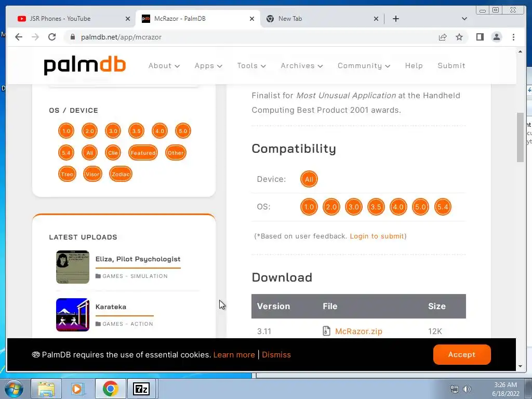Image resolution: width=532 pixels, height=399 pixels.
Task: Open the Eliza, Pilot Psychologist title link
Action: (x=138, y=259)
